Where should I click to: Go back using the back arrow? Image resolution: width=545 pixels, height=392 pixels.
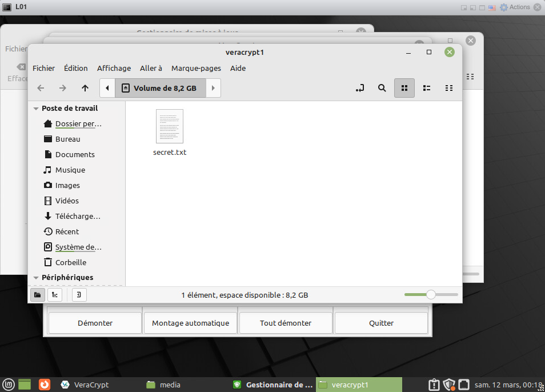tap(41, 88)
